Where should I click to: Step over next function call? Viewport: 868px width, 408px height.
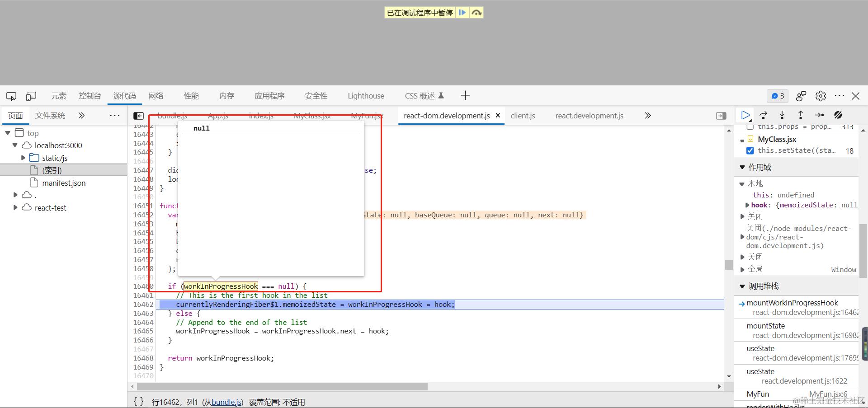(x=764, y=115)
